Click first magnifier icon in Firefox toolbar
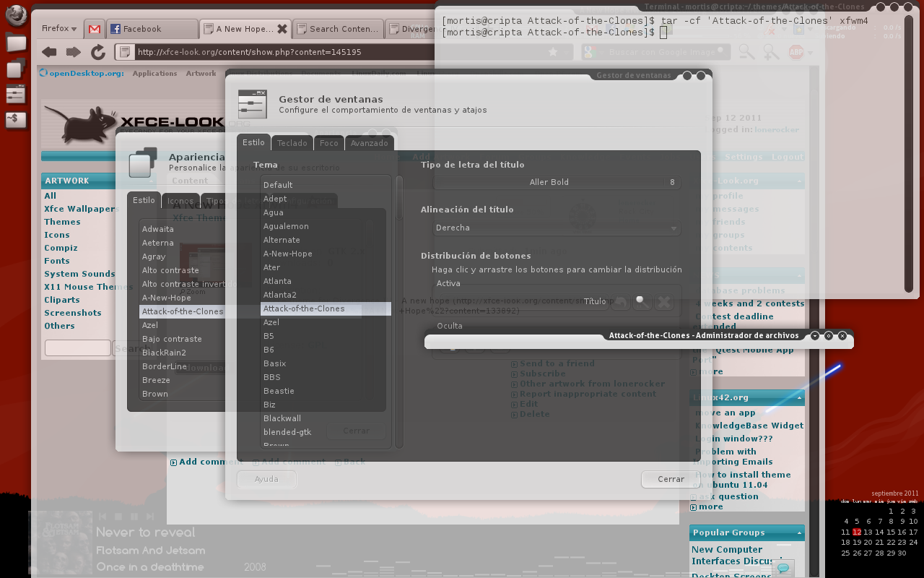Screen dimensions: 924x578 [x=746, y=51]
